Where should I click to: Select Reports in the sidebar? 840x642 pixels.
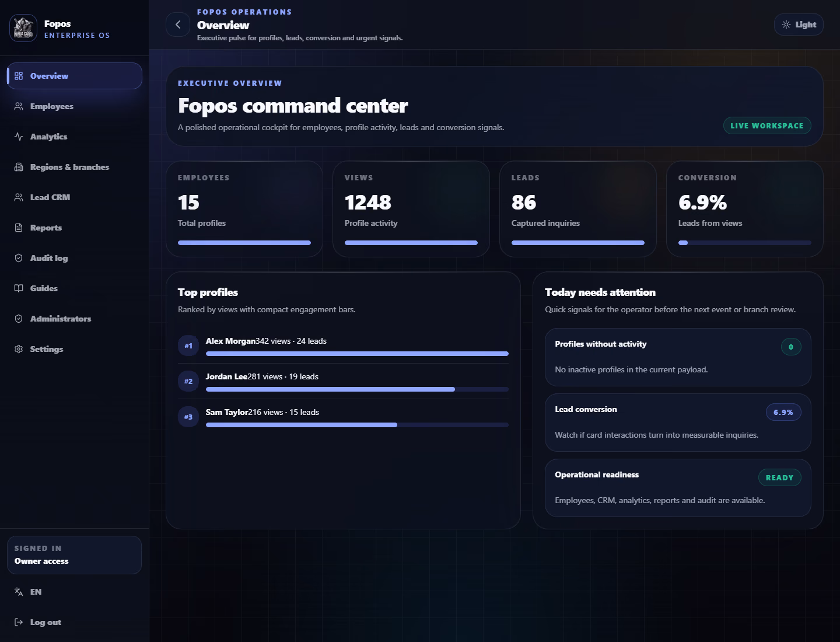click(x=74, y=228)
